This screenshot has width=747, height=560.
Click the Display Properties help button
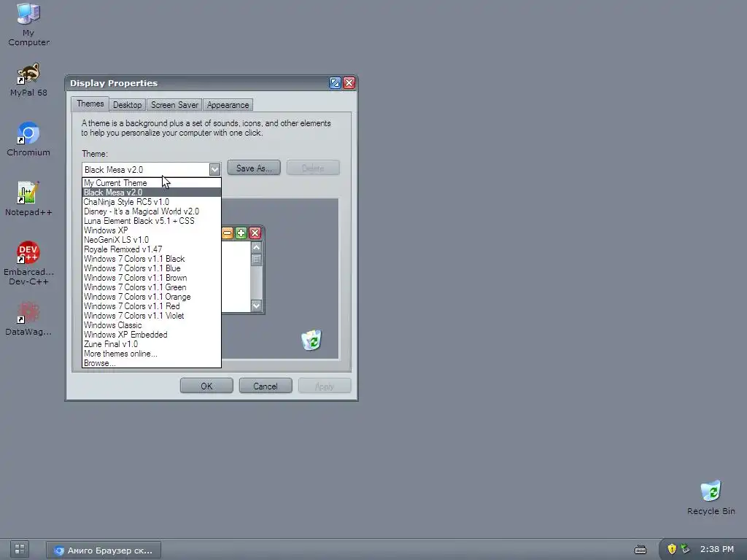tap(335, 83)
